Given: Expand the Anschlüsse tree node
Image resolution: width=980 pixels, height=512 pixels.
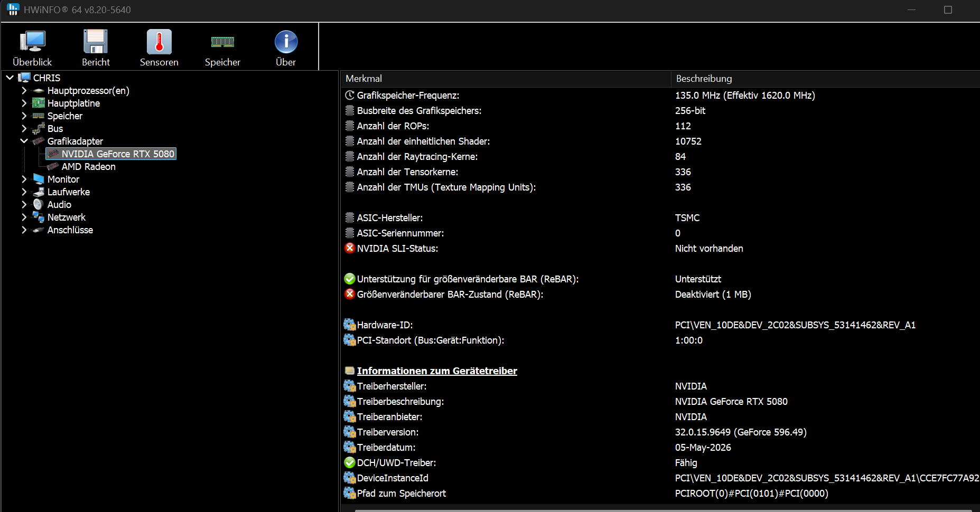Looking at the screenshot, I should pyautogui.click(x=24, y=230).
